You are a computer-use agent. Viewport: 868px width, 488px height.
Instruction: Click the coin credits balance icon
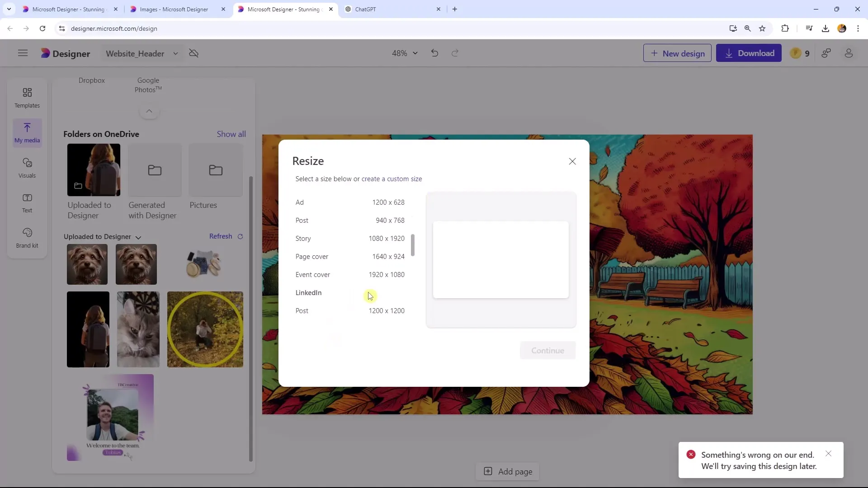point(796,53)
